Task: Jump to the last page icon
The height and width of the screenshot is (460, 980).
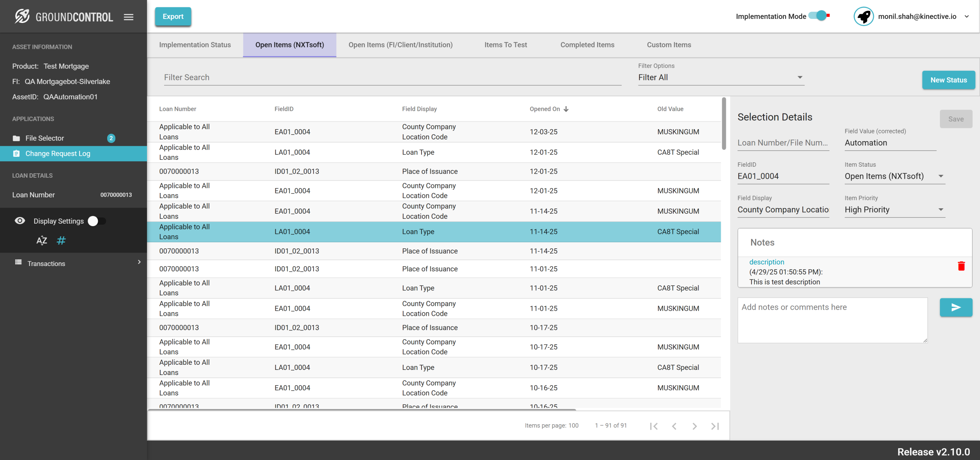Action: [715, 426]
